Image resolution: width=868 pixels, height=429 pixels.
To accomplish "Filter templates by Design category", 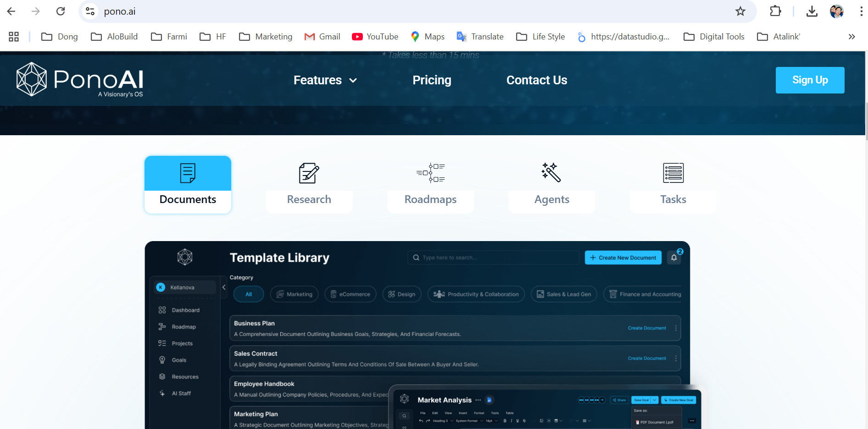I will point(402,294).
